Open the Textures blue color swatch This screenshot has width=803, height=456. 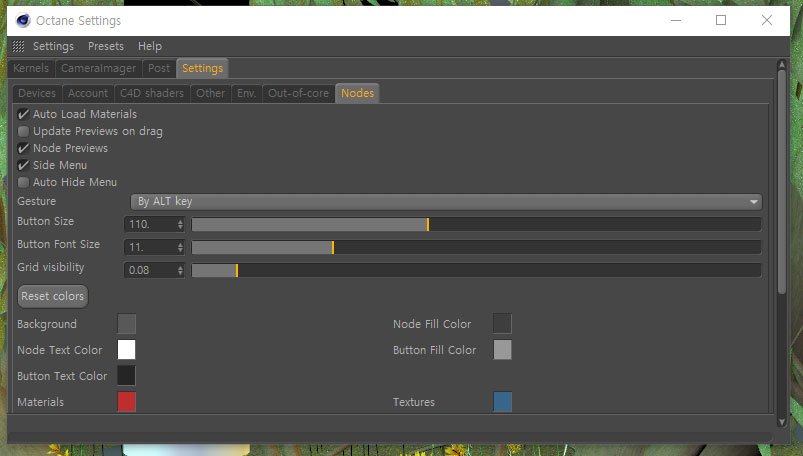click(502, 402)
